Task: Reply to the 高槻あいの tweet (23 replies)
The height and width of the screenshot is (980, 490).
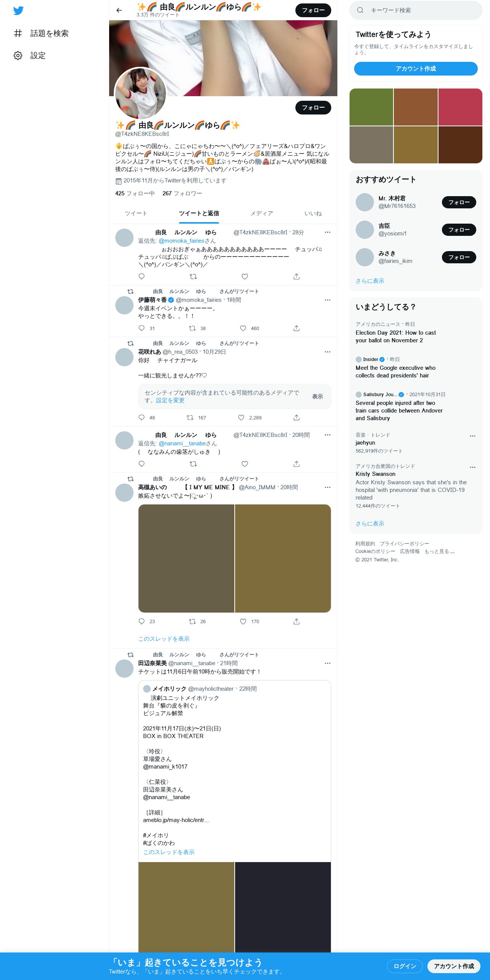Action: pyautogui.click(x=142, y=621)
